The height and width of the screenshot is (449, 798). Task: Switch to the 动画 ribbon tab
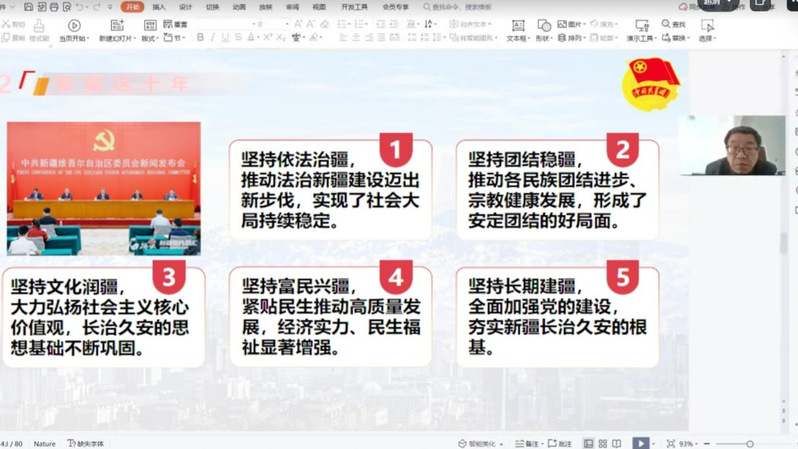pyautogui.click(x=239, y=7)
